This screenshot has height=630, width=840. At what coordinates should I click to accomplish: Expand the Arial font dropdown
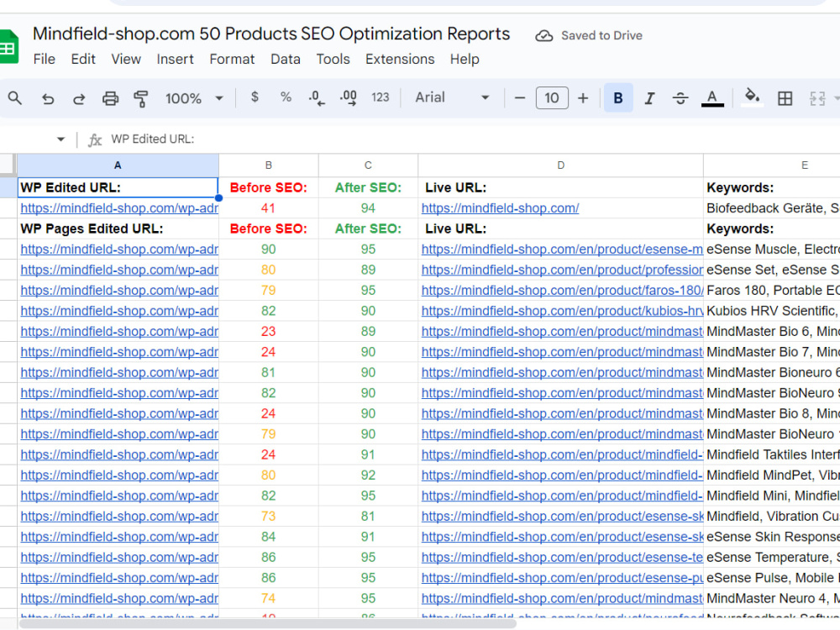(x=452, y=97)
